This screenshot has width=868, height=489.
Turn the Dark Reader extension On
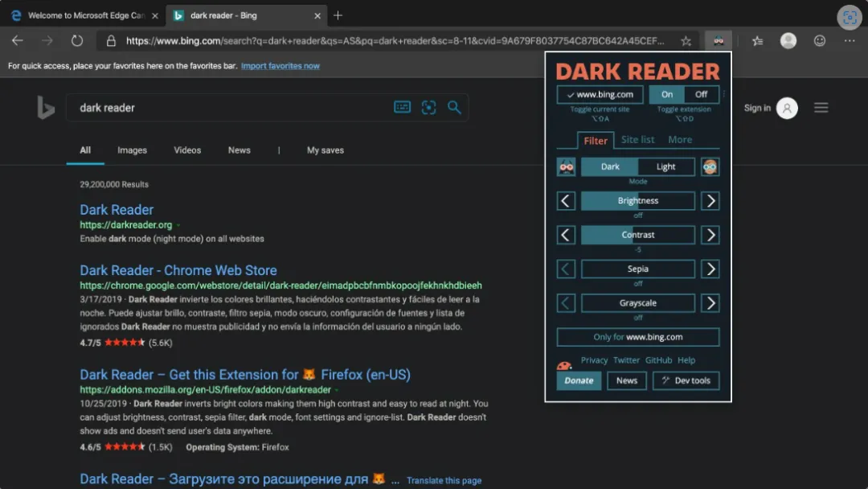667,95
